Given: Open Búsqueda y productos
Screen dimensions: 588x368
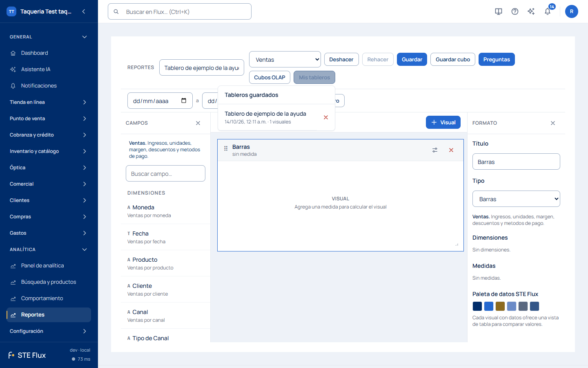Looking at the screenshot, I should click(49, 282).
